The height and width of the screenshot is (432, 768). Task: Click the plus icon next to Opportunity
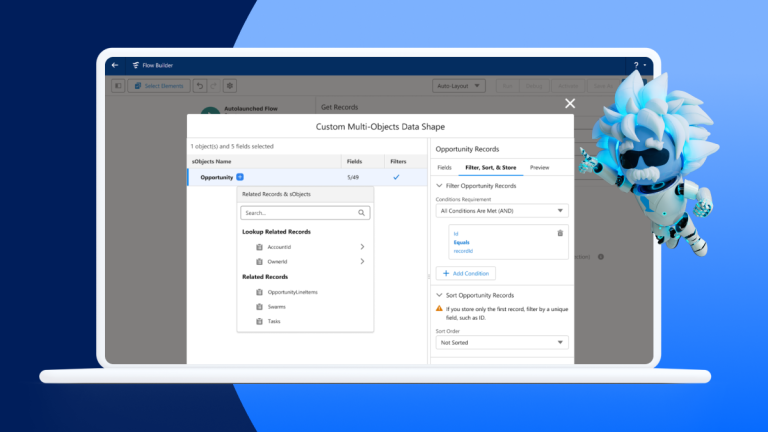click(x=240, y=177)
